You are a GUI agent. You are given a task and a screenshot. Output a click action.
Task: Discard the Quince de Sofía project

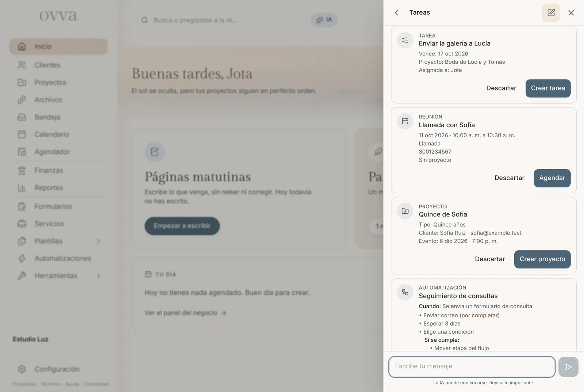[490, 259]
